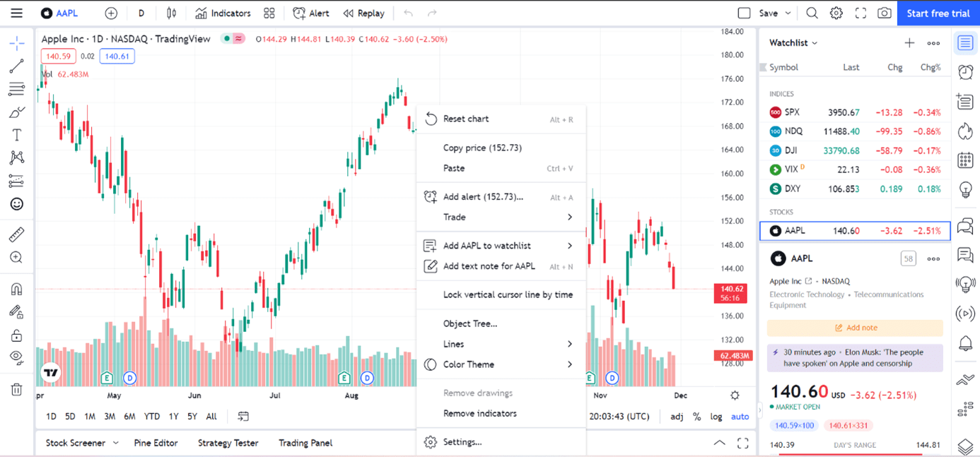980x457 pixels.
Task: Click the AAPL symbol search field
Action: pyautogui.click(x=60, y=13)
